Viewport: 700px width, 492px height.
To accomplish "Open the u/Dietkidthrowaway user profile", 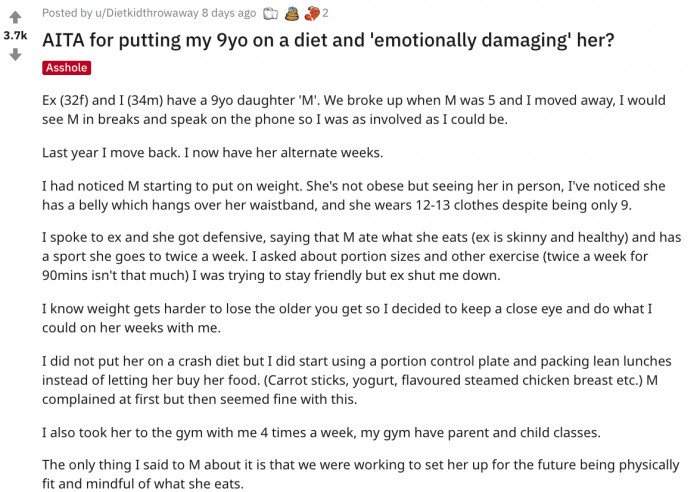I will click(146, 13).
